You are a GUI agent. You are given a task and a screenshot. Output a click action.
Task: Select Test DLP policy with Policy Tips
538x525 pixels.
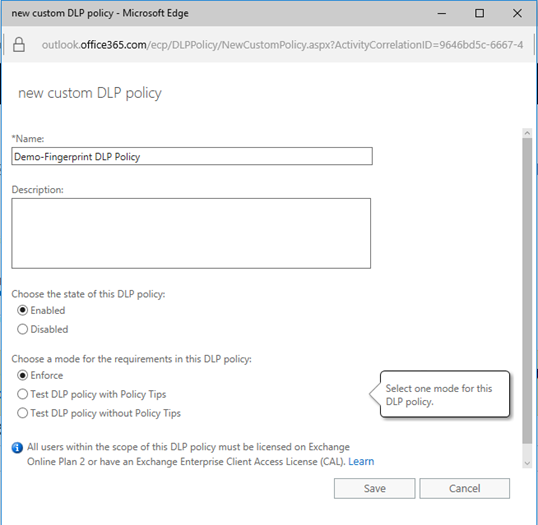click(x=23, y=394)
